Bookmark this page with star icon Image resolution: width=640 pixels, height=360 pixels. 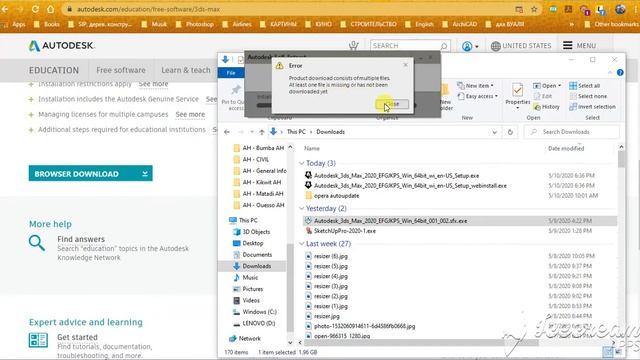tap(534, 9)
